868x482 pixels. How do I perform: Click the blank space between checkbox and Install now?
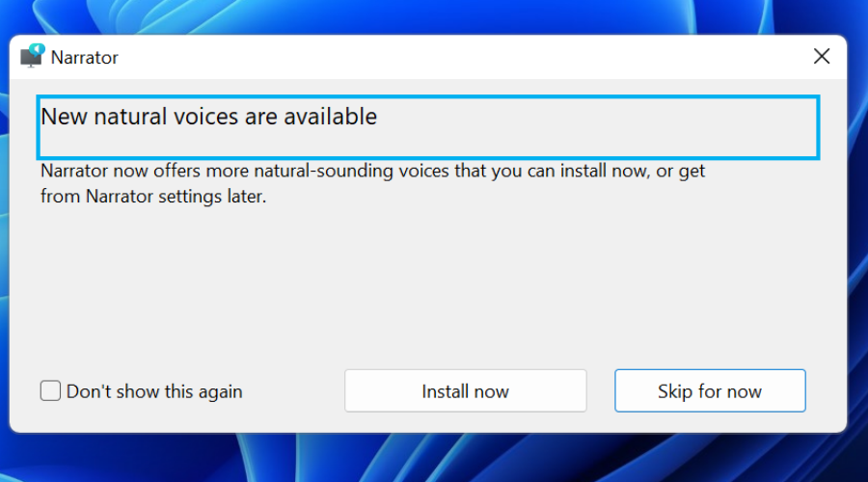[293, 391]
